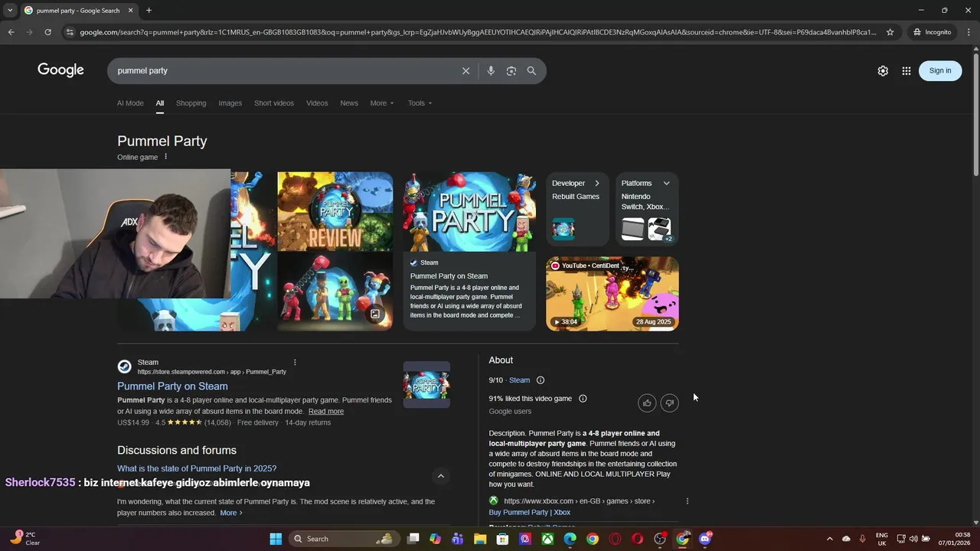Click the magnifier search submit icon
This screenshot has height=551, width=980.
pos(531,70)
